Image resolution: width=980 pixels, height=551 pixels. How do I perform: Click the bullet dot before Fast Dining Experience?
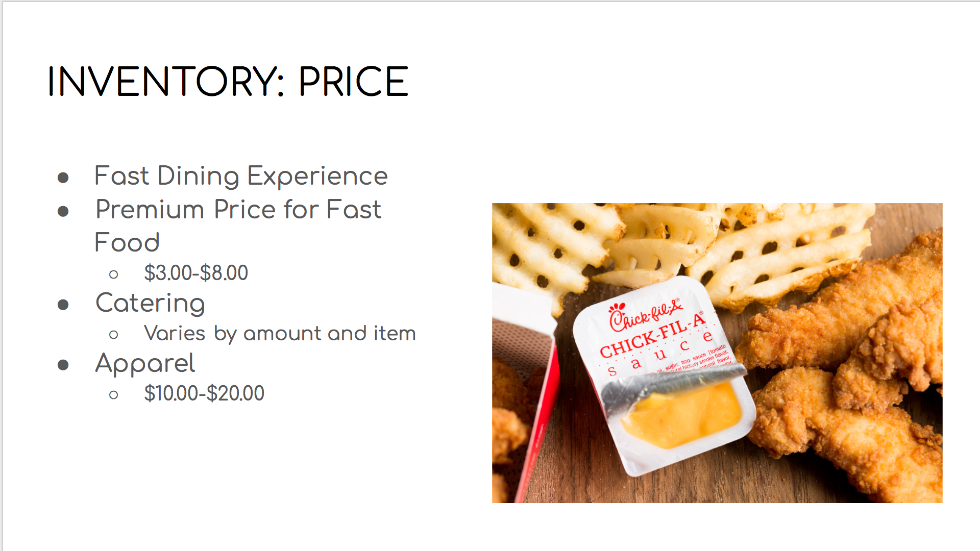[x=63, y=178]
